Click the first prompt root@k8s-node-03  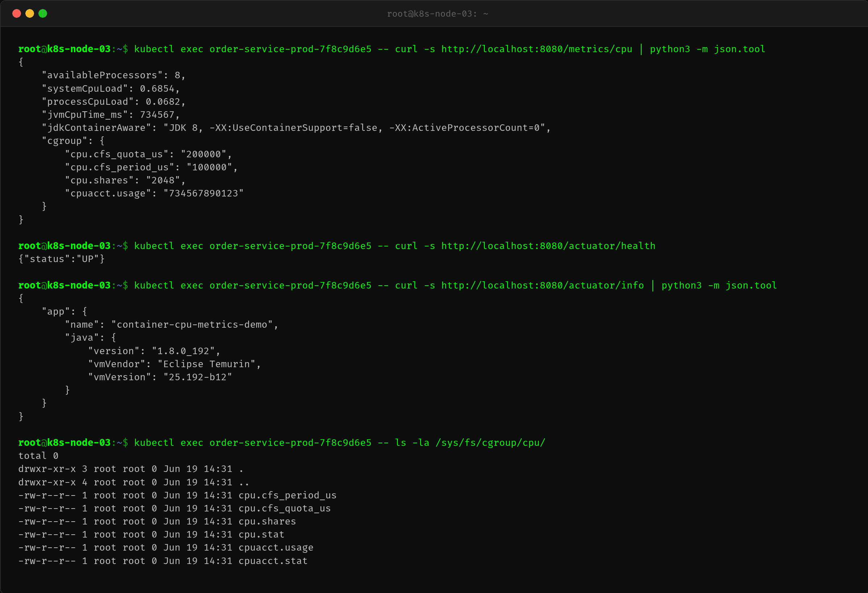[64, 49]
